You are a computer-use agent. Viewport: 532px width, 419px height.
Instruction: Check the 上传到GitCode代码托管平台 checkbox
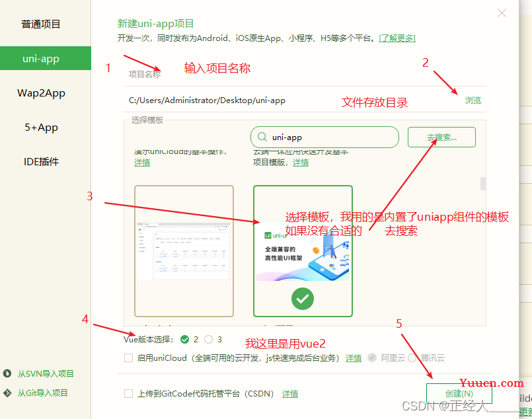coord(128,393)
